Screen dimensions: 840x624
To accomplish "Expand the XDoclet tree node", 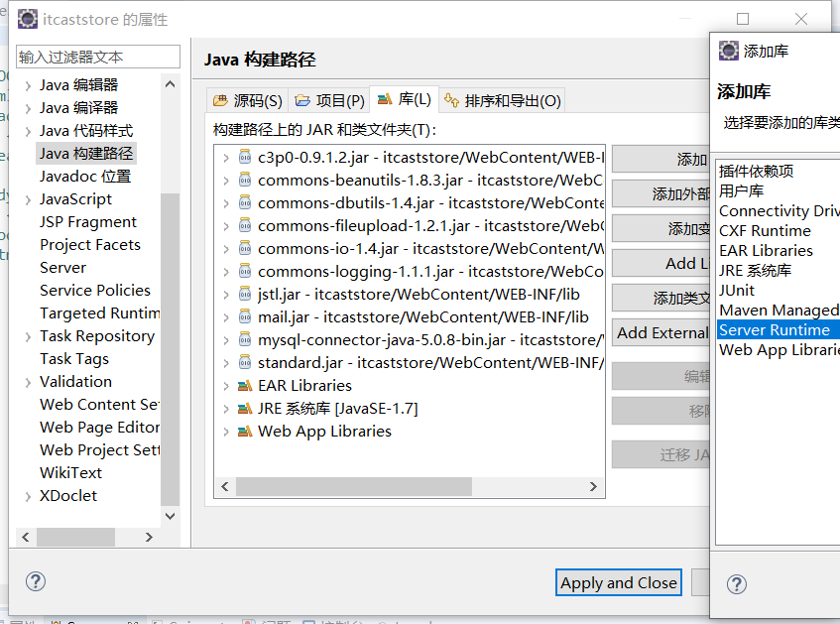I will (x=28, y=496).
